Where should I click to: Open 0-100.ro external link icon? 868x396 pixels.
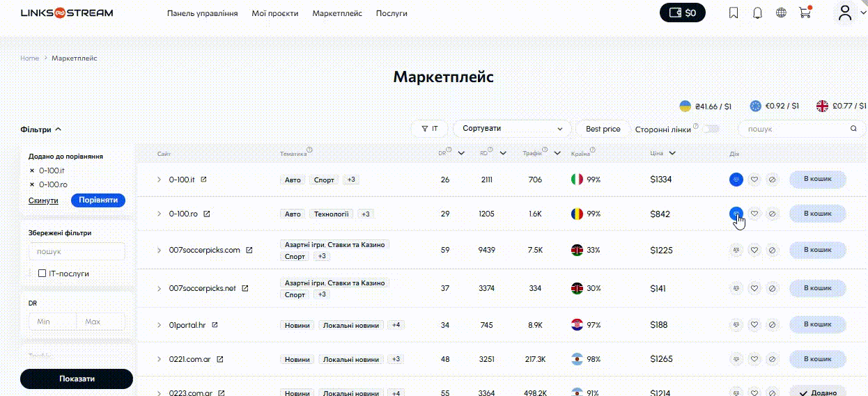coord(206,214)
